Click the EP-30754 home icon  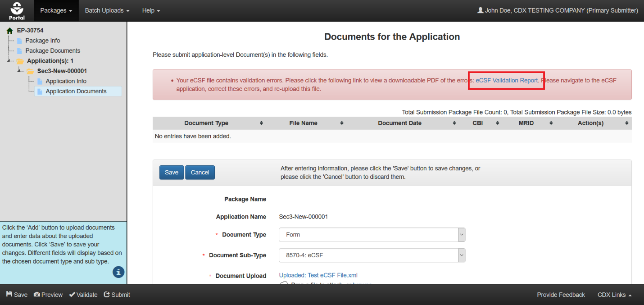point(9,31)
